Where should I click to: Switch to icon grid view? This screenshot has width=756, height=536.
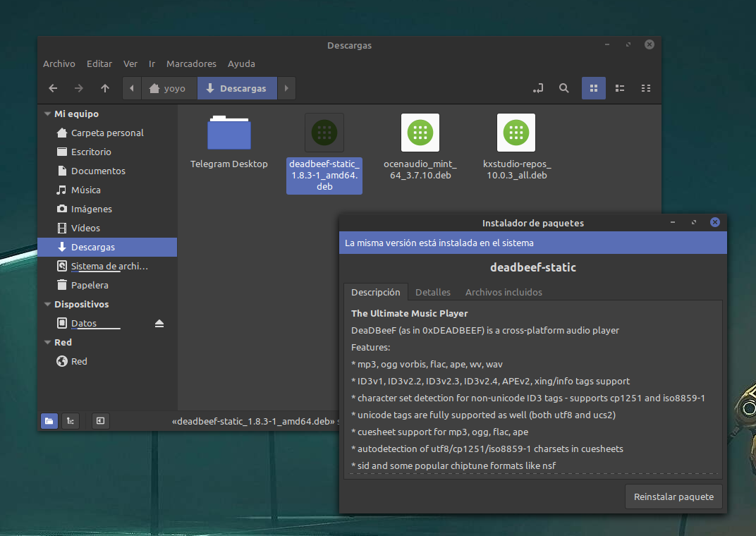[593, 88]
